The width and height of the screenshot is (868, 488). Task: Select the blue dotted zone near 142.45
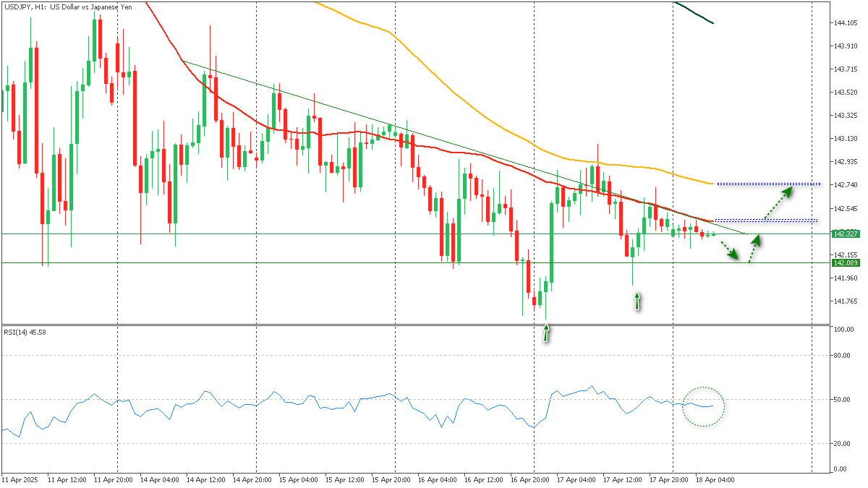click(765, 221)
